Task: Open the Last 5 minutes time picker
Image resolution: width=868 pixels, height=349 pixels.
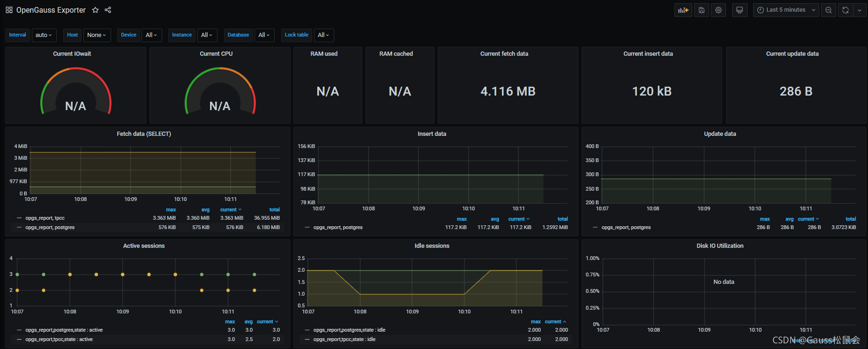Action: click(786, 10)
